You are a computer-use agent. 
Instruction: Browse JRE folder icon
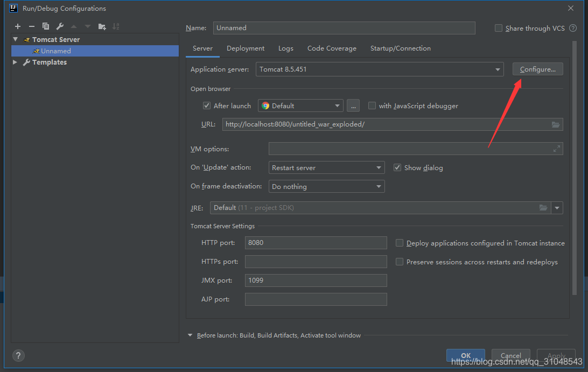[543, 208]
